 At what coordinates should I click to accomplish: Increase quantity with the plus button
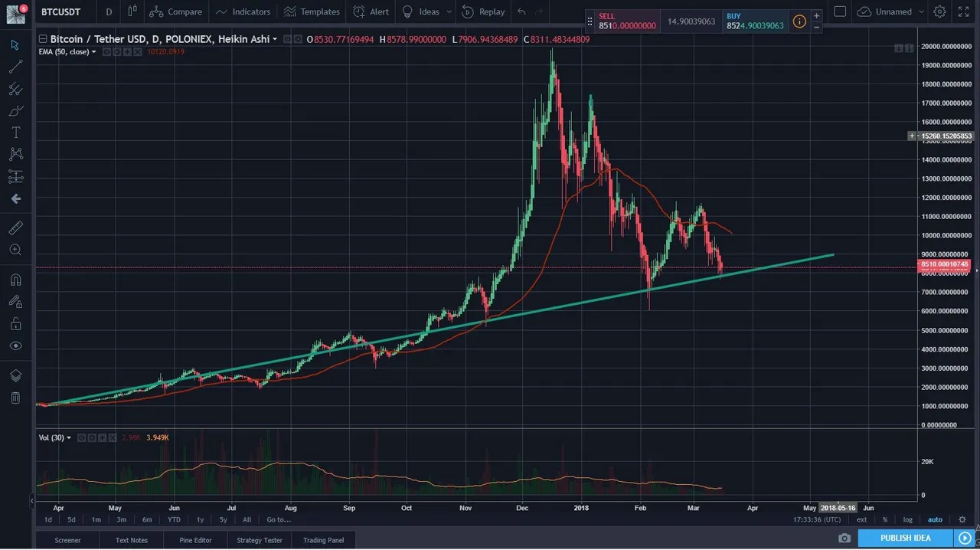[x=817, y=15]
